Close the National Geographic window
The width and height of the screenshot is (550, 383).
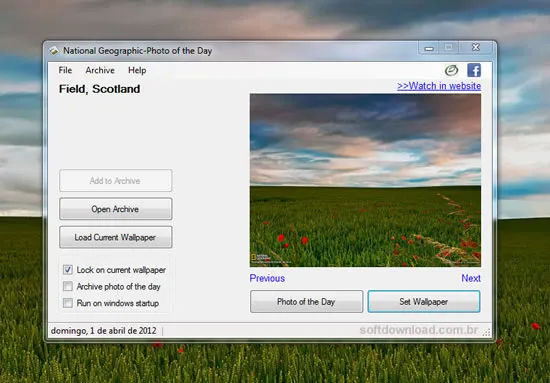pyautogui.click(x=476, y=47)
